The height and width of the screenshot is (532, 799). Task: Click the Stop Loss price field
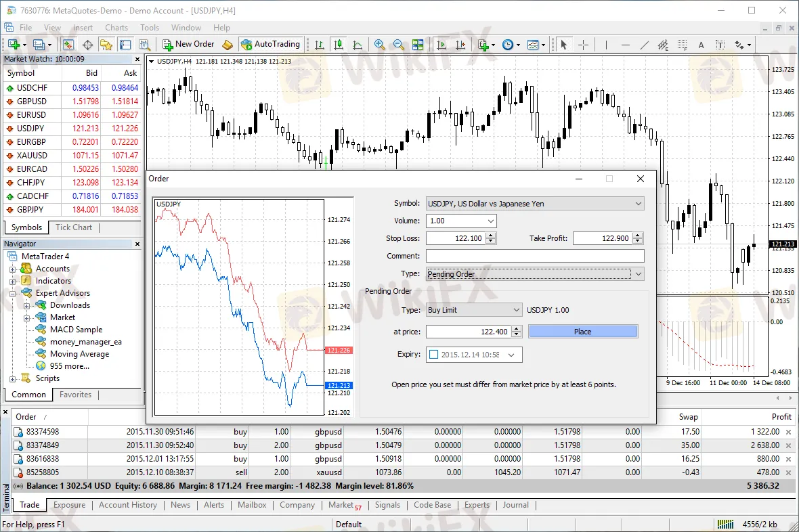click(456, 238)
